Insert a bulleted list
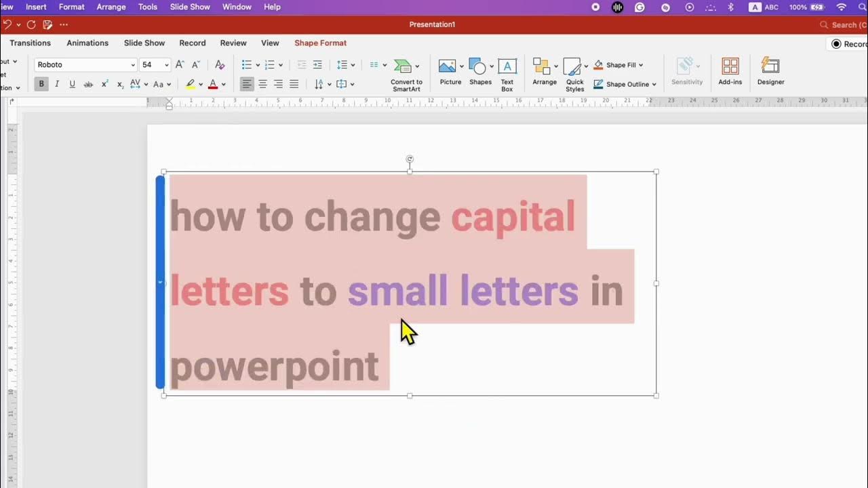The height and width of the screenshot is (488, 868). (x=247, y=64)
